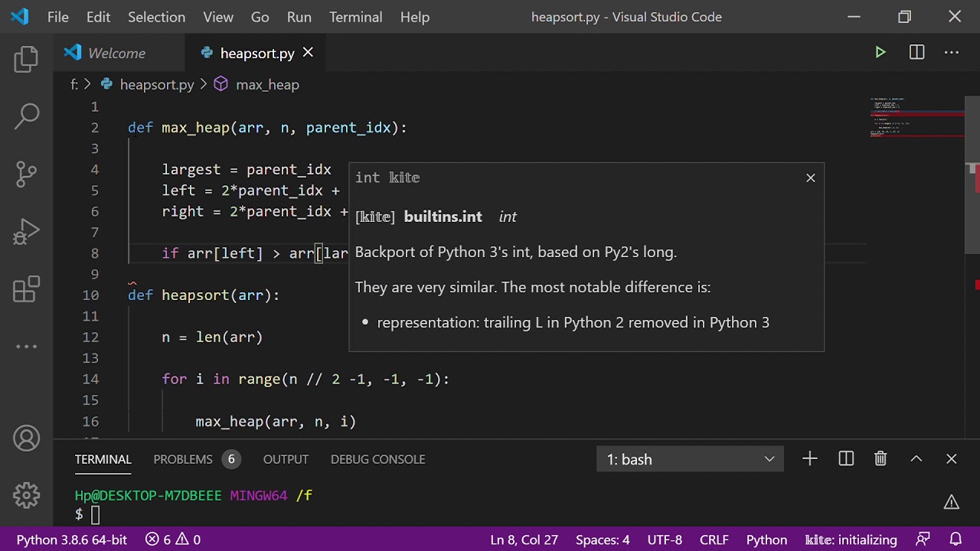The width and height of the screenshot is (980, 551).
Task: Open the Run menu
Action: [299, 17]
